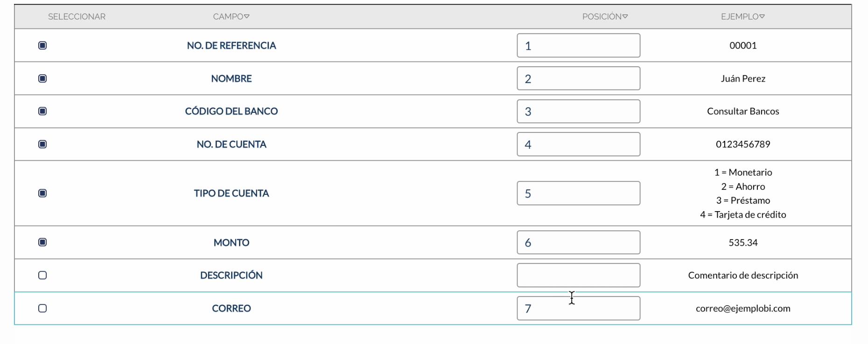868x344 pixels.
Task: Click the SELECCIONAR column header
Action: coord(77,17)
